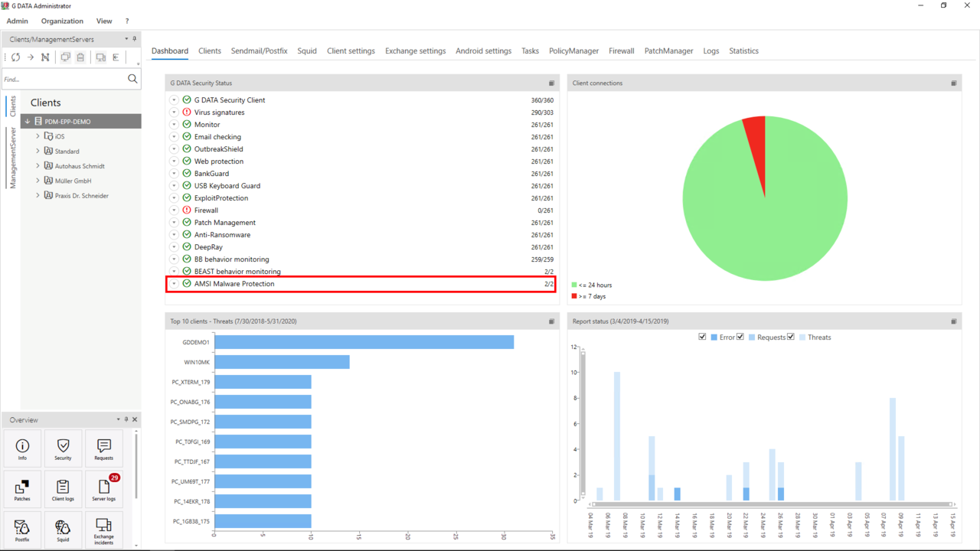Image resolution: width=980 pixels, height=551 pixels.
Task: Open the ? help menu
Action: tap(127, 21)
